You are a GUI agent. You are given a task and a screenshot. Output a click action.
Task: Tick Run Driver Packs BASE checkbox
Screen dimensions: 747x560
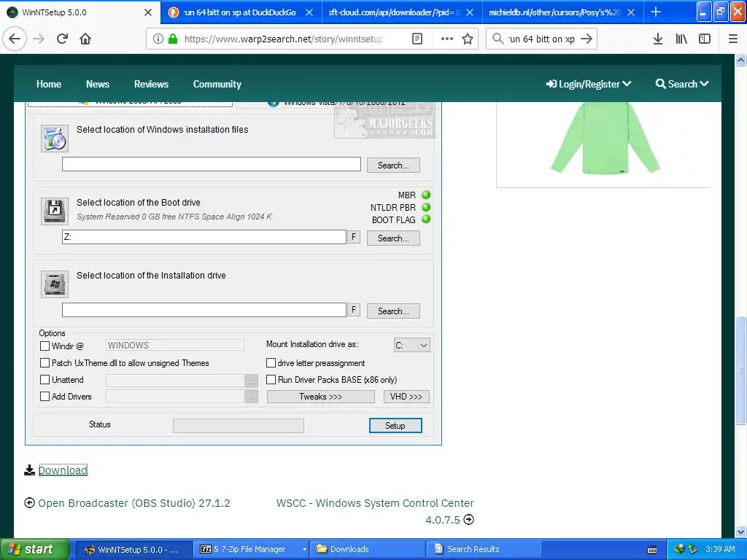tap(271, 379)
